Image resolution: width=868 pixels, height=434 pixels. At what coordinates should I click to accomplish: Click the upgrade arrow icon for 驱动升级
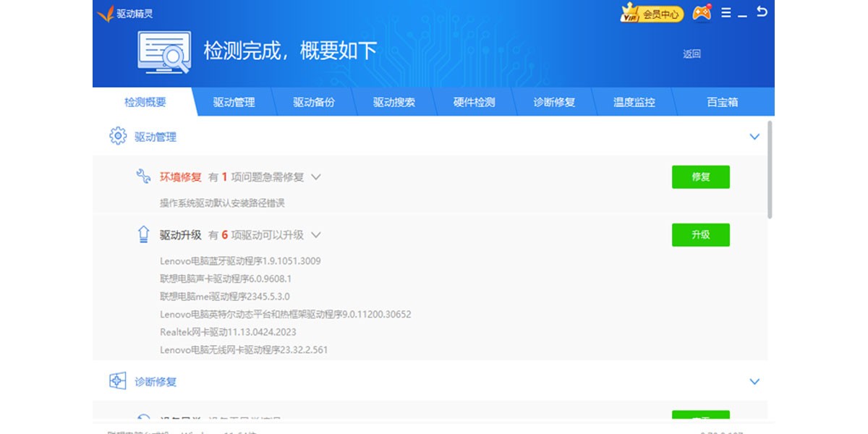click(x=143, y=234)
